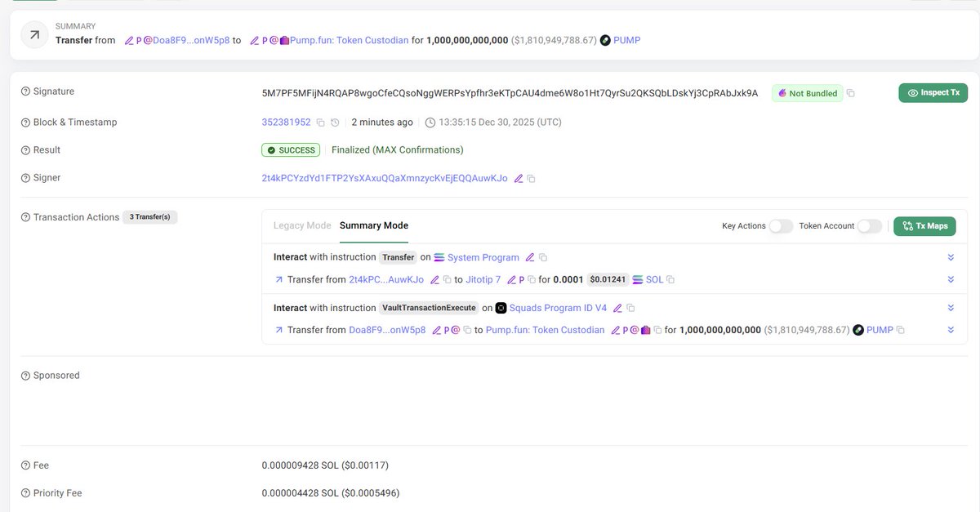This screenshot has width=980, height=512.
Task: Enable the Token Account switch
Action: click(x=870, y=226)
